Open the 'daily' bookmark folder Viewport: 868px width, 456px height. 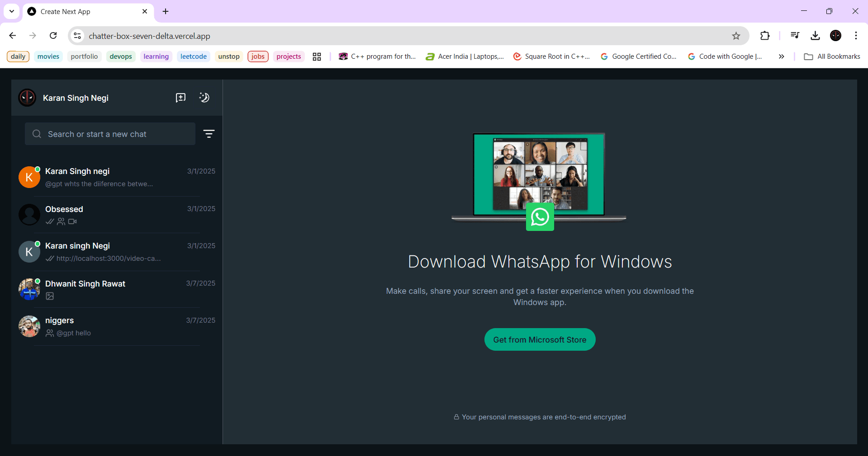point(18,56)
